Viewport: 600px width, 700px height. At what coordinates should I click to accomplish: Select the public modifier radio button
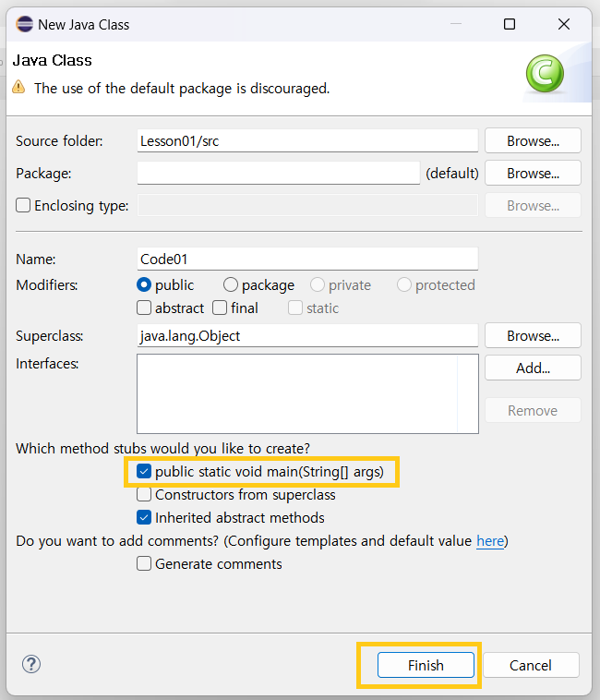(144, 285)
